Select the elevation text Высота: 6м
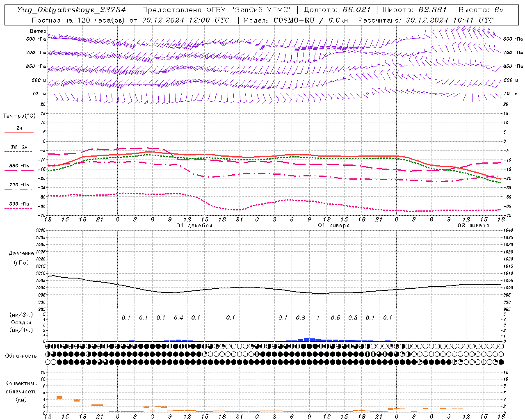This screenshot has height=420, width=525. tap(481, 10)
